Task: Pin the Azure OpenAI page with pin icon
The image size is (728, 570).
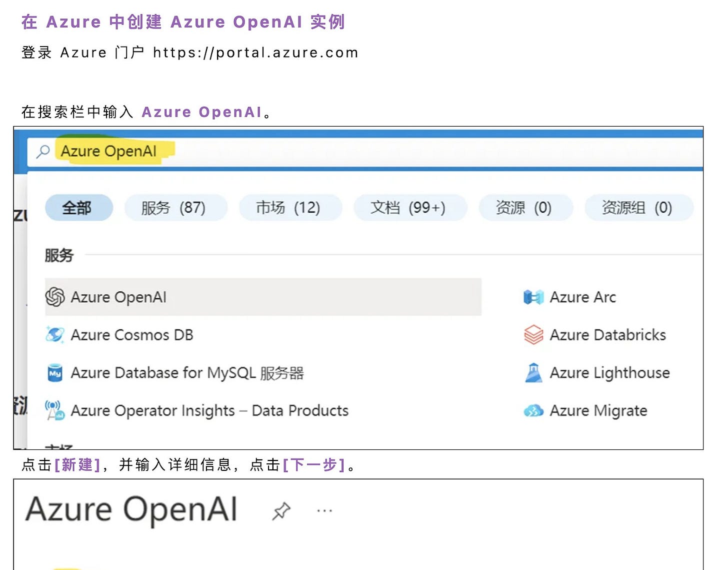Action: (x=281, y=511)
